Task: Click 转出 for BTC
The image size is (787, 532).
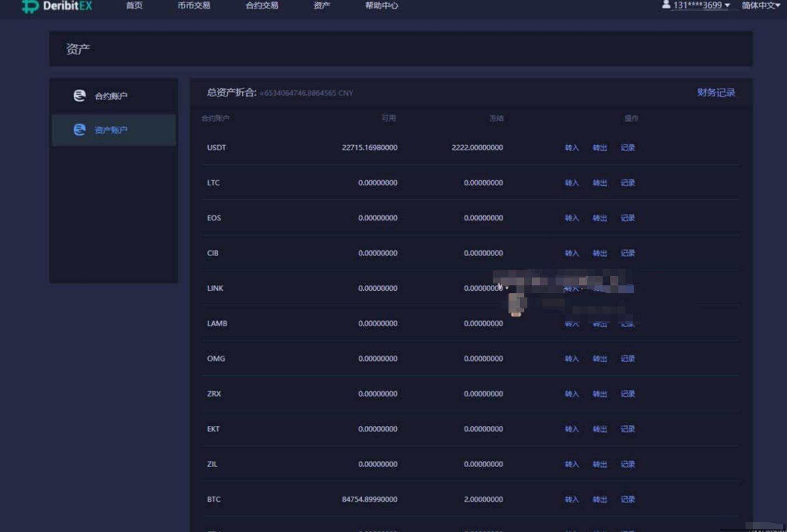Action: (600, 499)
